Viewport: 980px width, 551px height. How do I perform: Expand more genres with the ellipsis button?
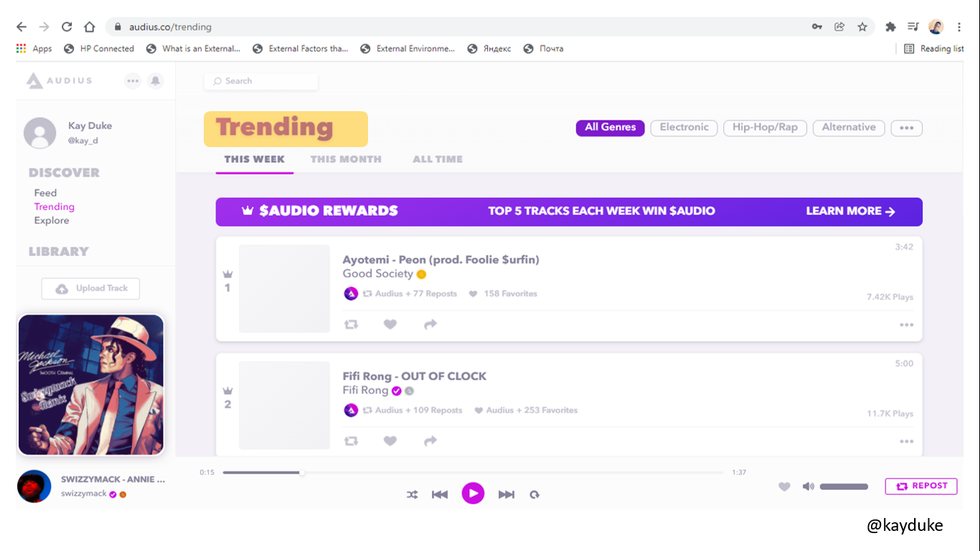tap(907, 128)
